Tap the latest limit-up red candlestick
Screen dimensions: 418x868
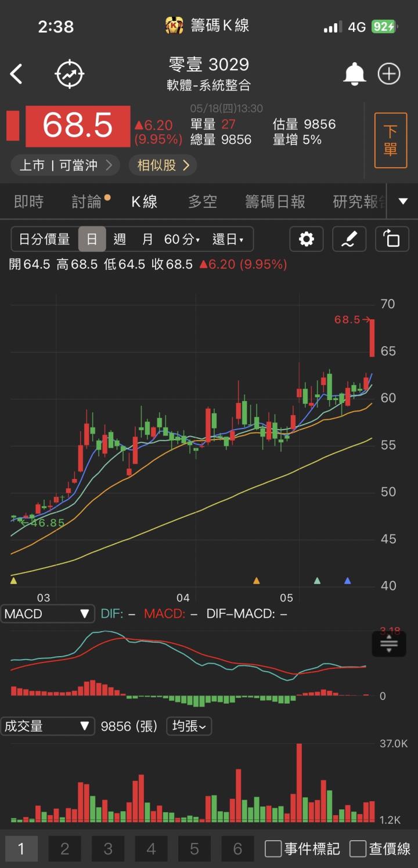point(372,338)
